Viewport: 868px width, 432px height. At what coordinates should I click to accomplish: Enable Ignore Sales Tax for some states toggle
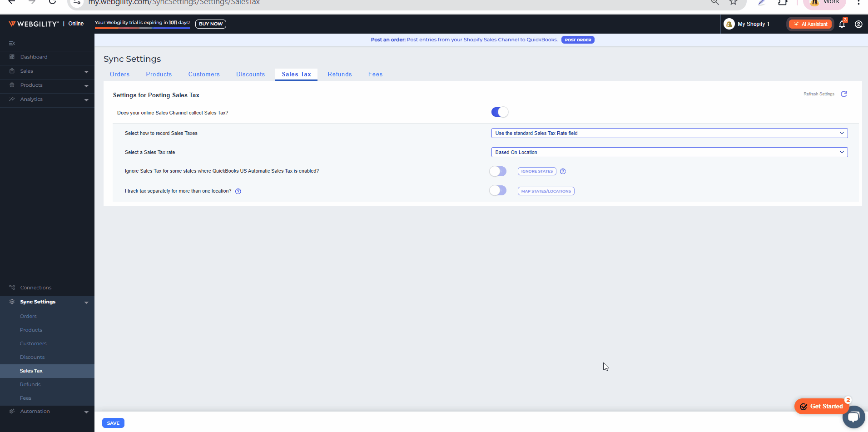tap(497, 171)
